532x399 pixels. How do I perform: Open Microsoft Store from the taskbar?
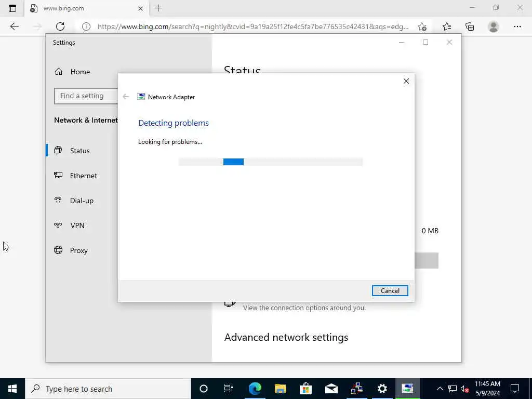tap(305, 389)
